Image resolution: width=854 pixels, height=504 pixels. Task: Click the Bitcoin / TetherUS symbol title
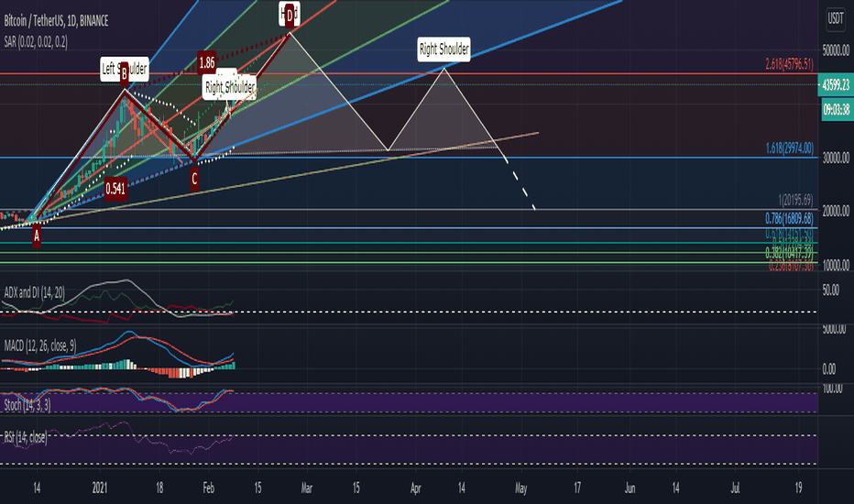pyautogui.click(x=56, y=21)
